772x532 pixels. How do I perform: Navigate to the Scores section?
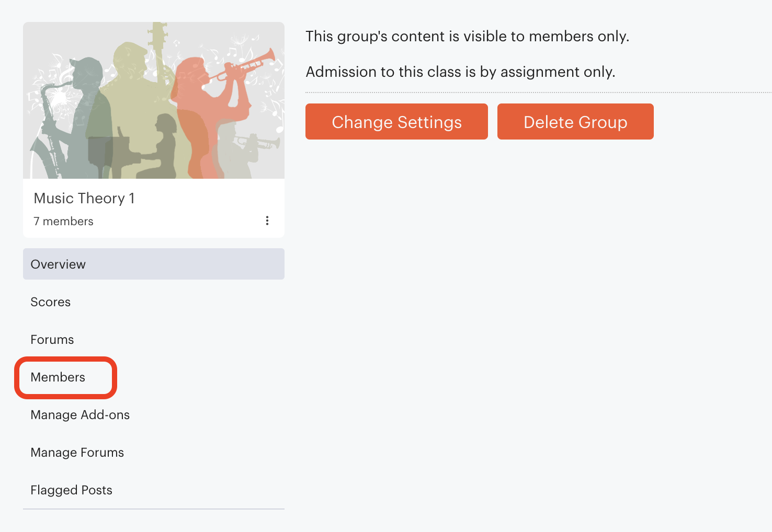tap(50, 302)
